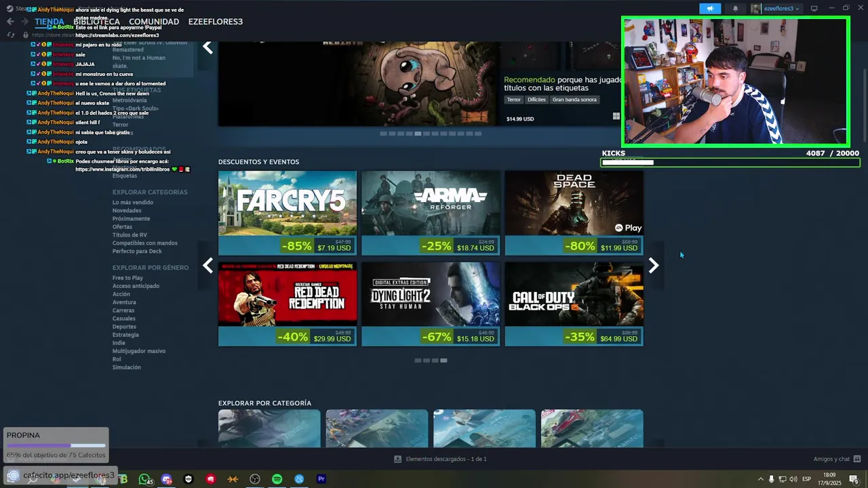Click the Próximamente link

point(131,219)
